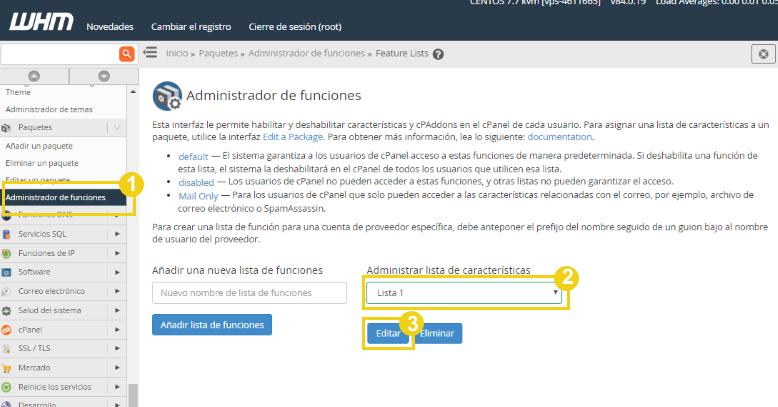Viewport: 778px width, 407px height.
Task: Click the orange search icon button
Action: click(x=127, y=54)
